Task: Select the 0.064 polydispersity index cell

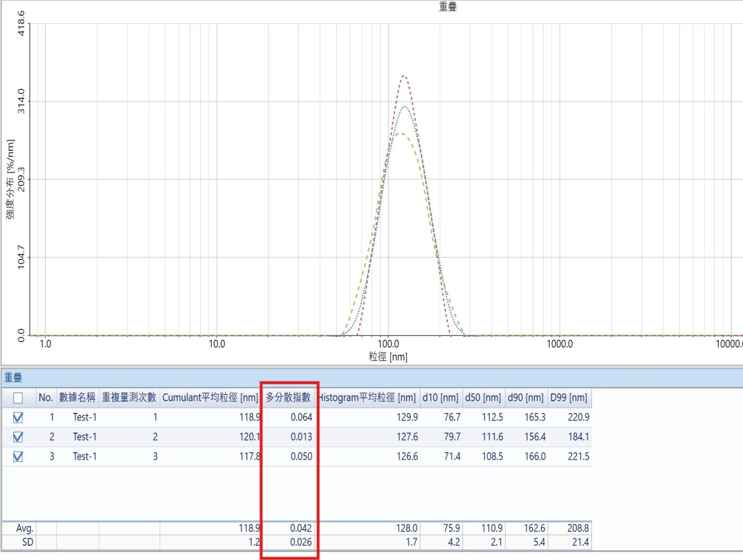Action: [x=301, y=417]
